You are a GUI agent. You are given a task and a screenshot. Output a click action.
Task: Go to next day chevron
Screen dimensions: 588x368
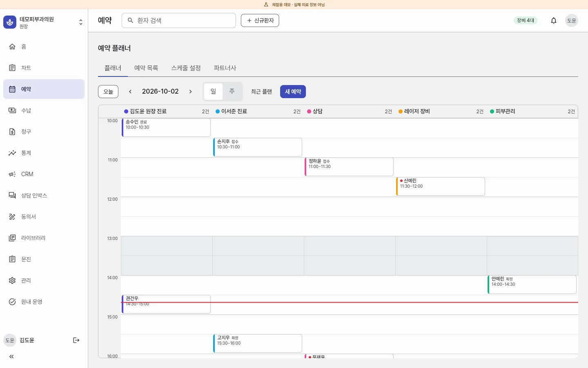190,92
